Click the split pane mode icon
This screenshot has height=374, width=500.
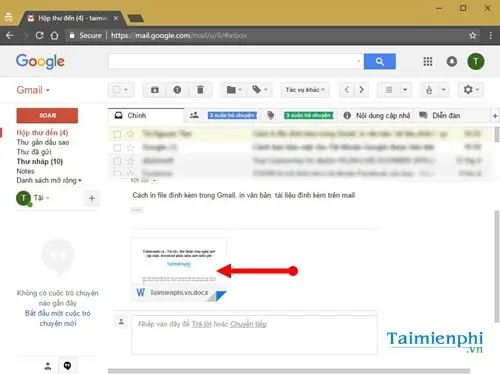[389, 90]
